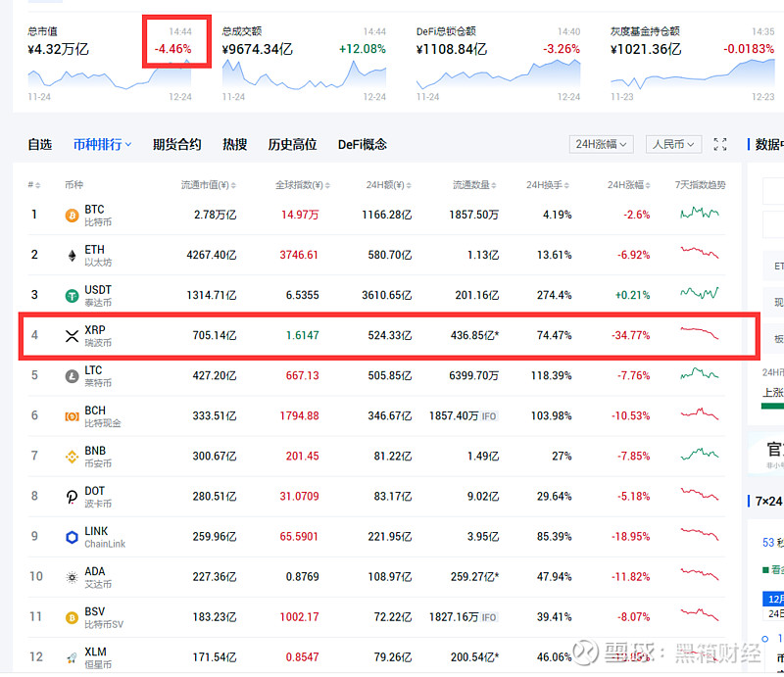Open the total trading volume chart
The height and width of the screenshot is (677, 784).
(304, 75)
